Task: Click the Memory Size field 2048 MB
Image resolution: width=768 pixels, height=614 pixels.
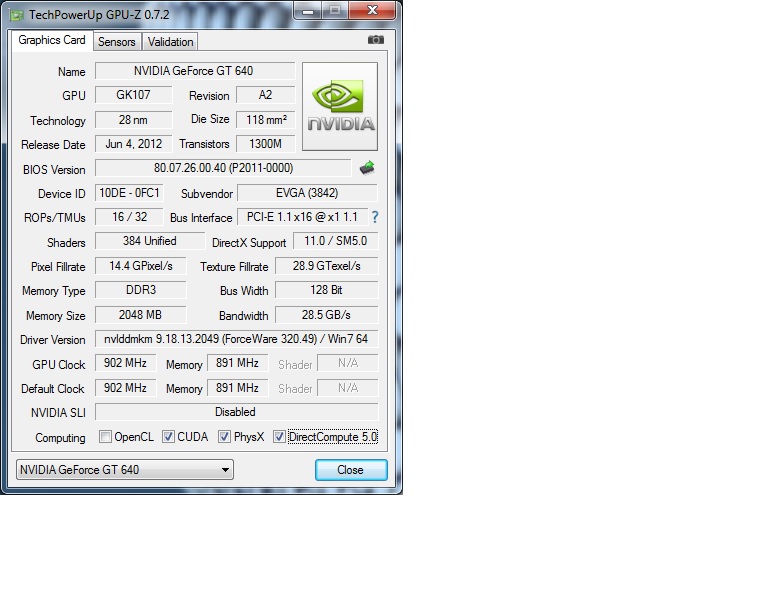Action: click(x=141, y=315)
